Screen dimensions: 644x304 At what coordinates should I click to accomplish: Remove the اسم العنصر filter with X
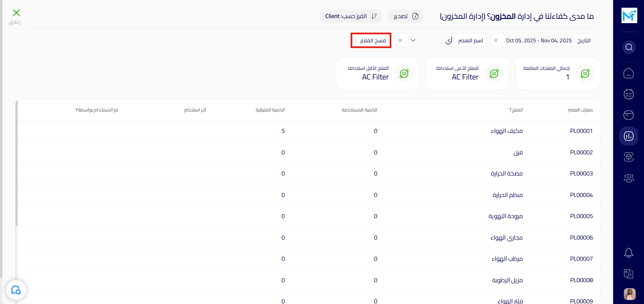400,40
